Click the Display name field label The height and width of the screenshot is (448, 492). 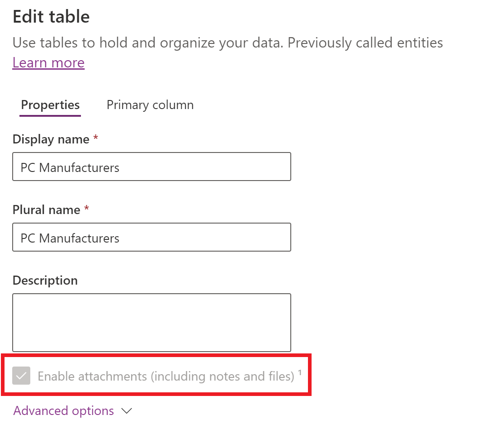51,139
